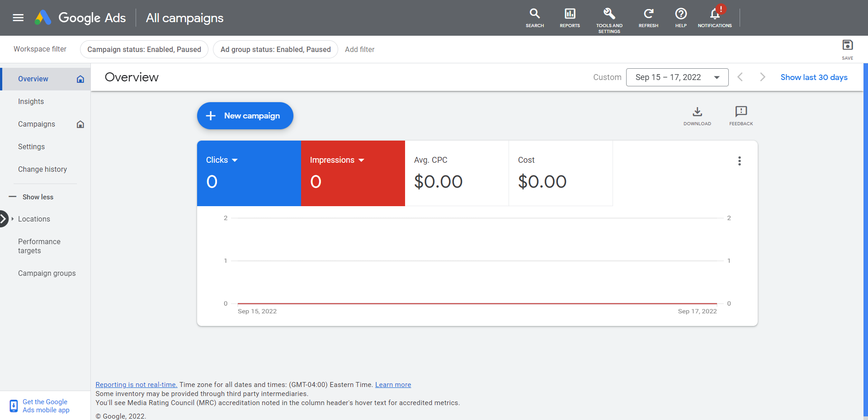Image resolution: width=868 pixels, height=420 pixels.
Task: Click the Save workspace filter icon
Action: tap(847, 45)
